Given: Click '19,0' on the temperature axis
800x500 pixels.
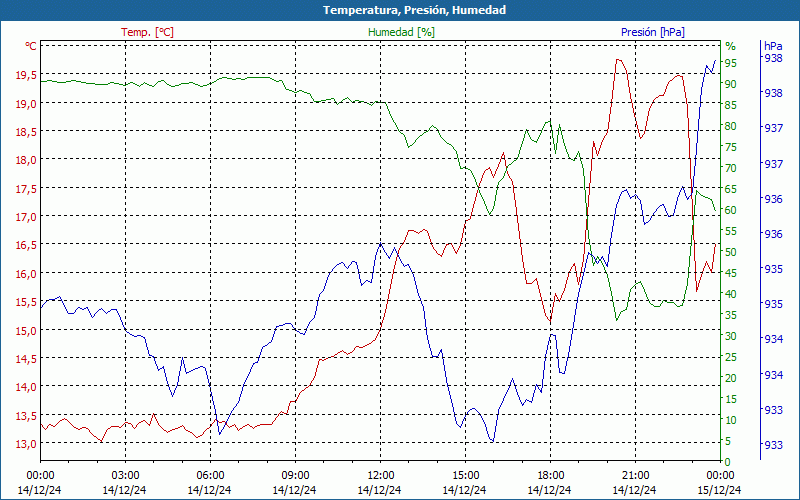Looking at the screenshot, I should tap(26, 104).
